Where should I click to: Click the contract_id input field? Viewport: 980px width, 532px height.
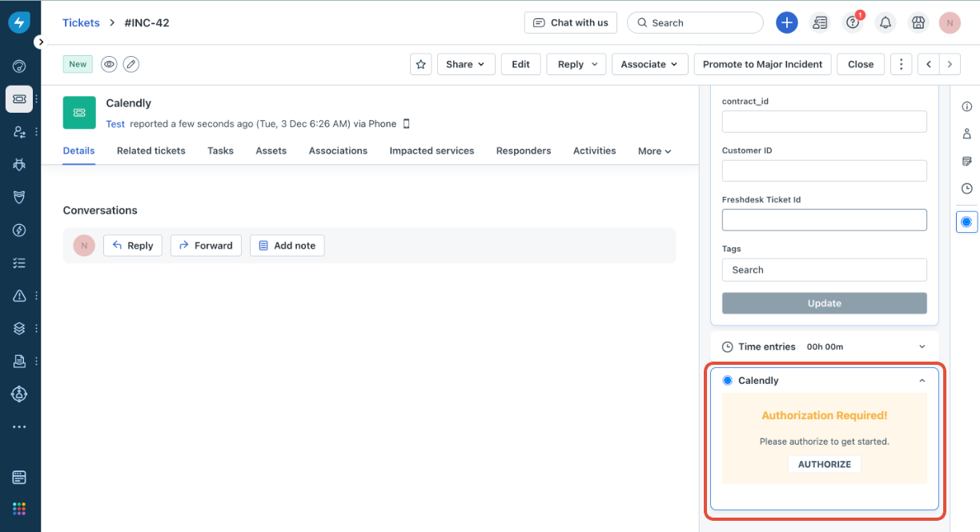pos(825,122)
